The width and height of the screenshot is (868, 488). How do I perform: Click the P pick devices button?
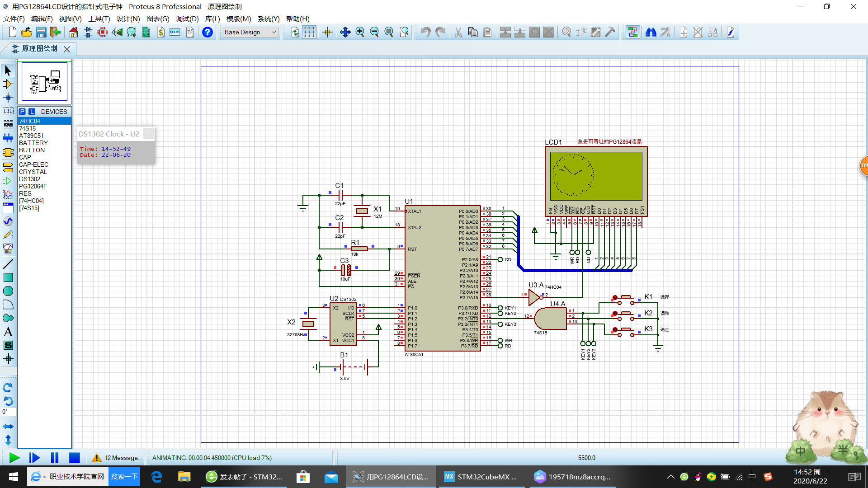tap(22, 112)
